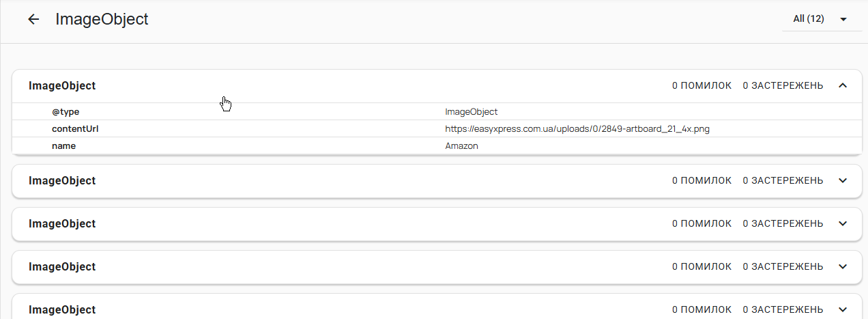Viewport: 868px width, 319px height.
Task: Click the Amazon name value
Action: (x=462, y=146)
